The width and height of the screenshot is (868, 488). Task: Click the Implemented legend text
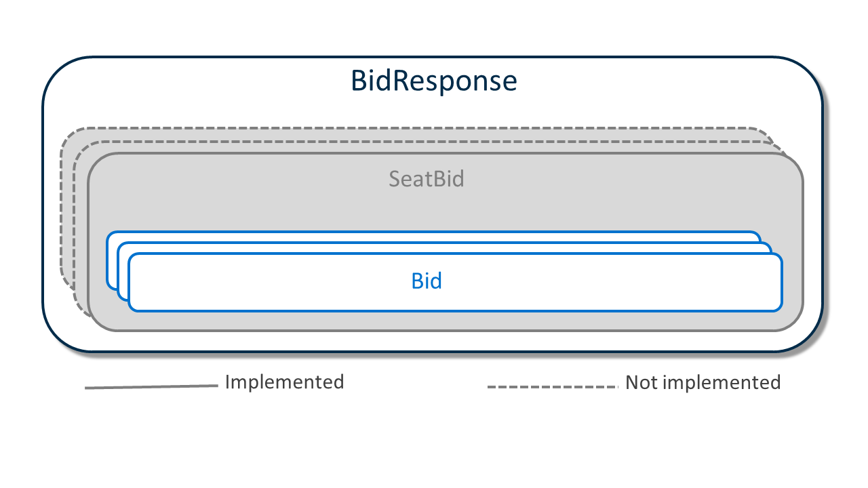[284, 382]
